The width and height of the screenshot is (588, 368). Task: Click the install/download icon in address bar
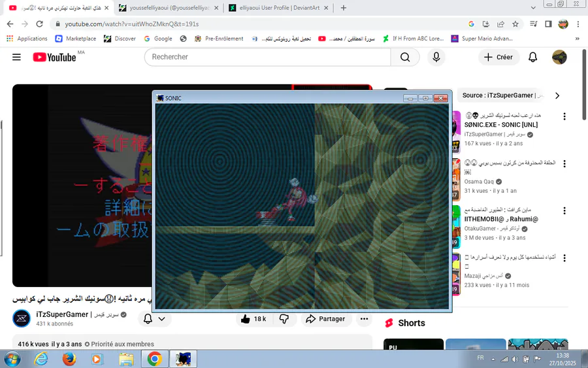(486, 24)
